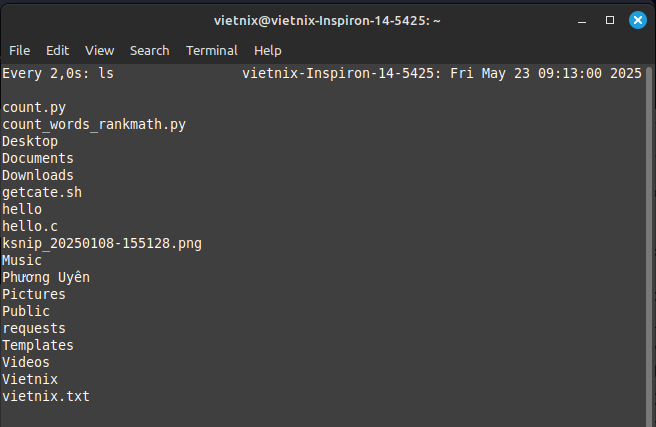656x427 pixels.
Task: Click the 'Every 2,0s: ls' header
Action: (x=58, y=74)
